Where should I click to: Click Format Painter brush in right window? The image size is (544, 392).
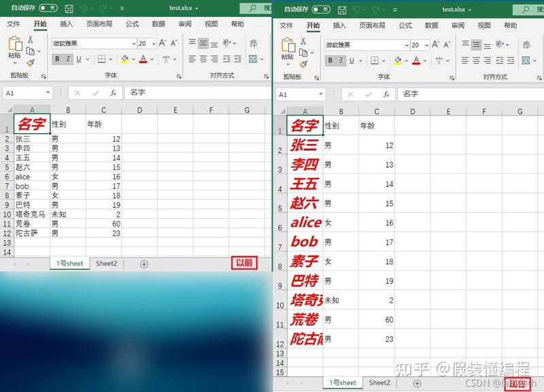coord(303,64)
